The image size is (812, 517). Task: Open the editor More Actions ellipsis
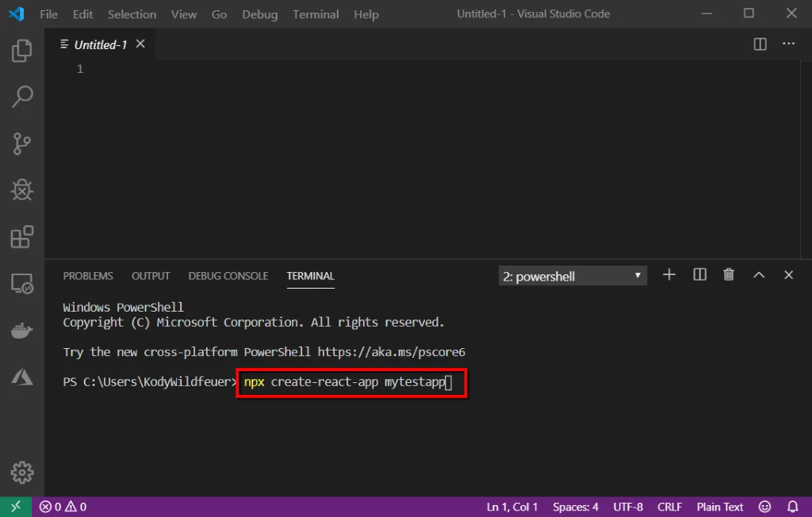(788, 44)
